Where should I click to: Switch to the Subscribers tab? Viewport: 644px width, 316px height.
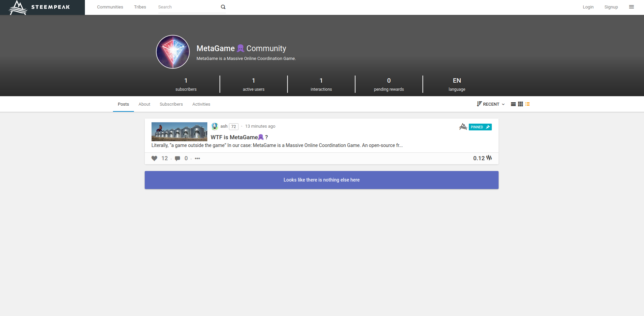click(x=171, y=104)
